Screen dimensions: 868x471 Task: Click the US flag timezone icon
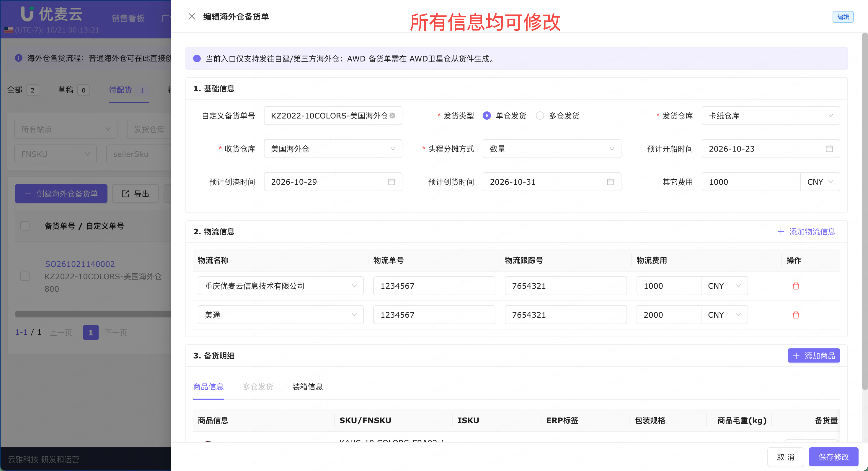(x=9, y=30)
